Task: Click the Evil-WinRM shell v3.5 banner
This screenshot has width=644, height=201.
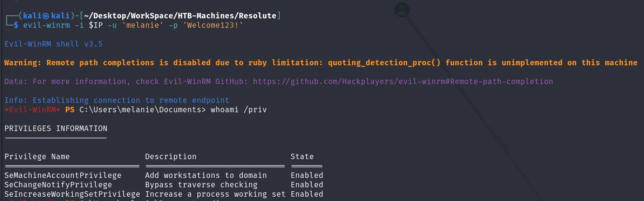Action: (54, 44)
